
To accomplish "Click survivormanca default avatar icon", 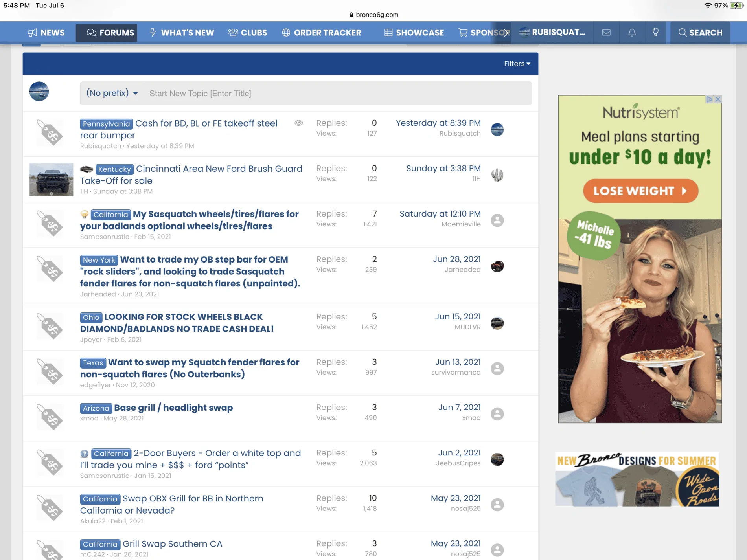I will (x=497, y=368).
